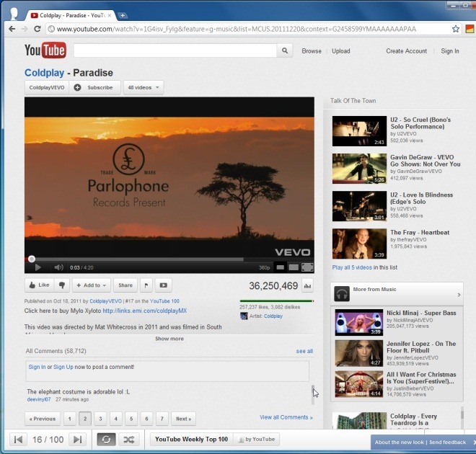
Task: Close the Coldplay - Paradise tab
Action: click(x=110, y=15)
